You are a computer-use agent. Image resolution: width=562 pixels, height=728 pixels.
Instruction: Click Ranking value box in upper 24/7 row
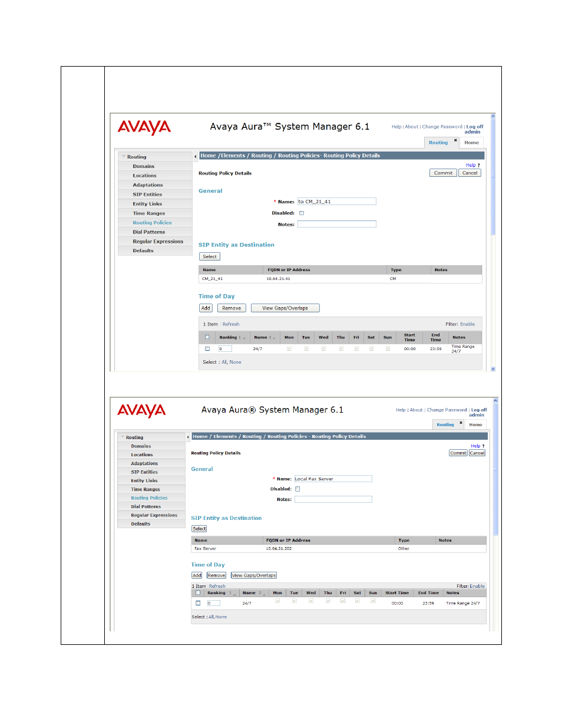(x=226, y=349)
